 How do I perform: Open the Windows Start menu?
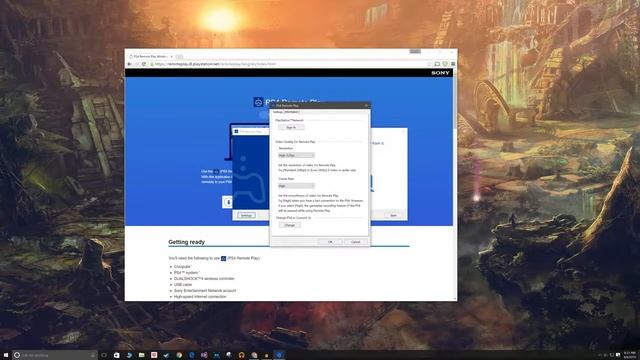[6, 355]
